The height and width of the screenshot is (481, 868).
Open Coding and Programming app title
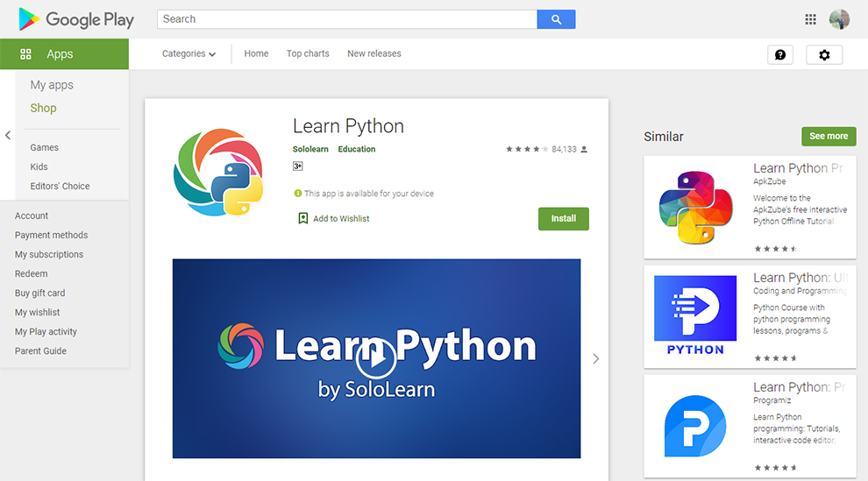[x=800, y=278]
